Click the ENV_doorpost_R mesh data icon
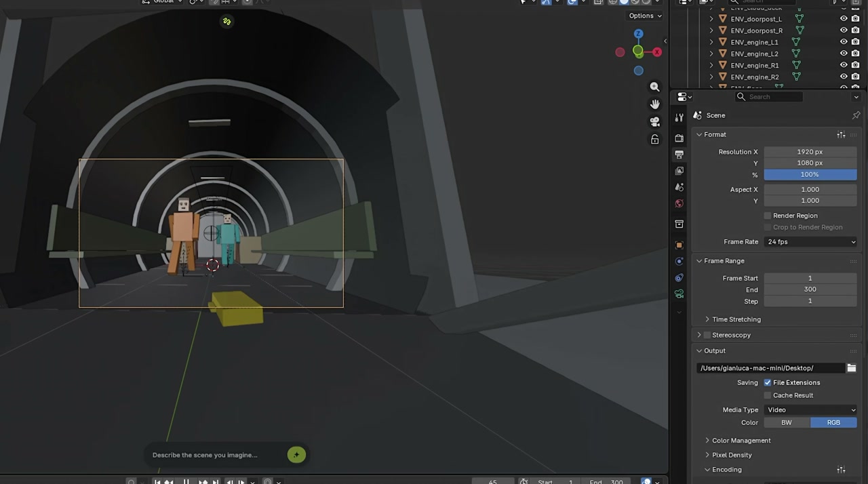This screenshot has height=484, width=868. pos(800,31)
